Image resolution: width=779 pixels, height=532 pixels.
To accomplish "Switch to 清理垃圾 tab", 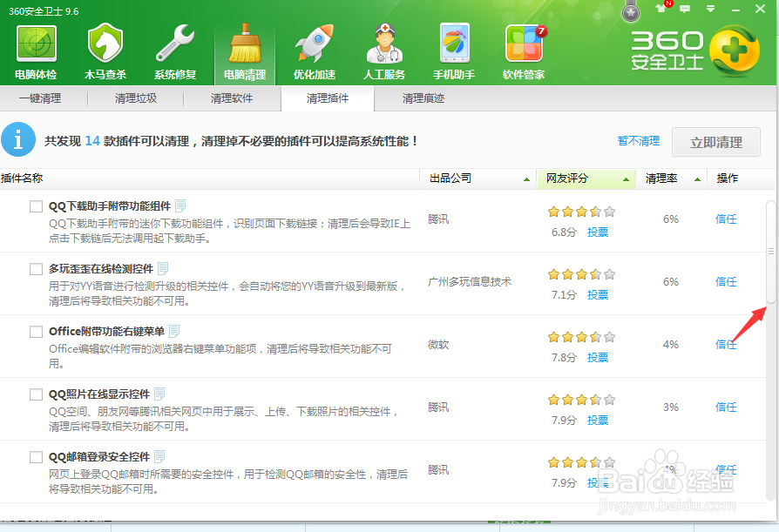I will (x=136, y=98).
